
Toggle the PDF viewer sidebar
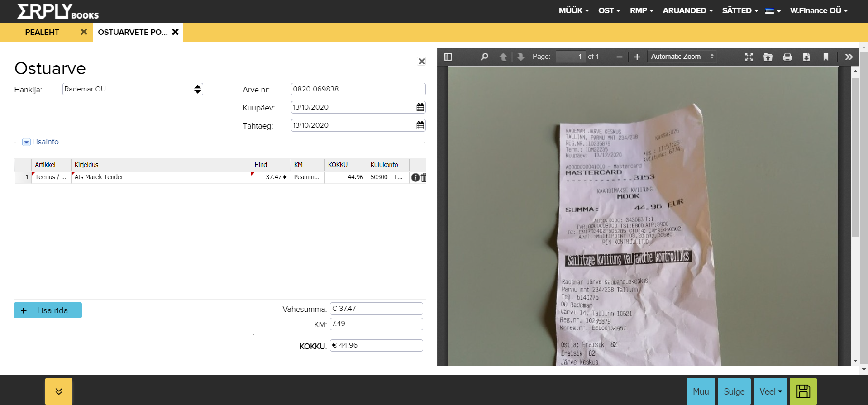[x=448, y=57]
